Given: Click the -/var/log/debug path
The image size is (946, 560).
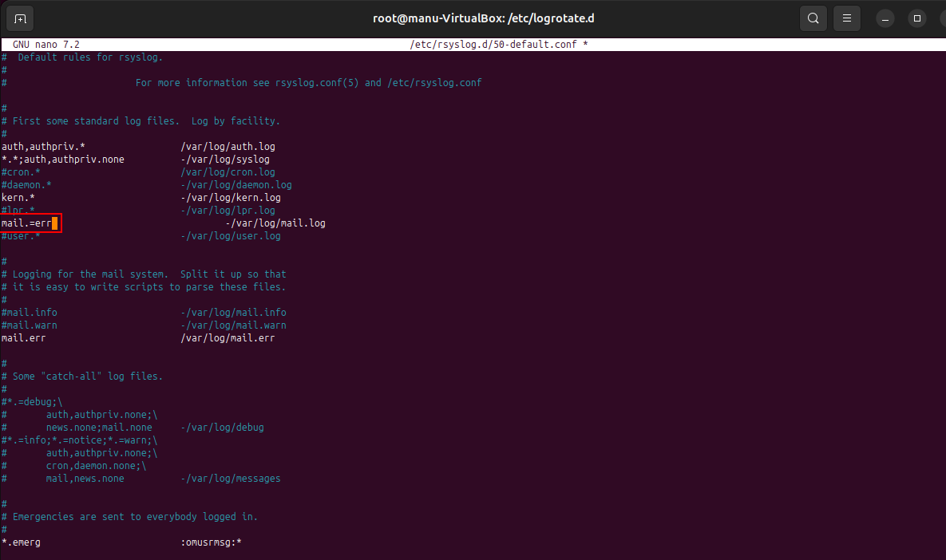Looking at the screenshot, I should [222, 428].
